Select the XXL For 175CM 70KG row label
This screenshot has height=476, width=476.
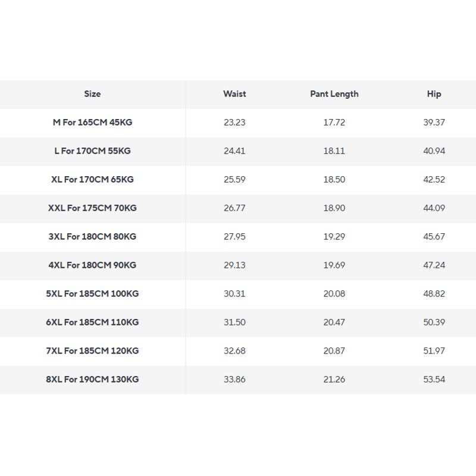point(92,208)
